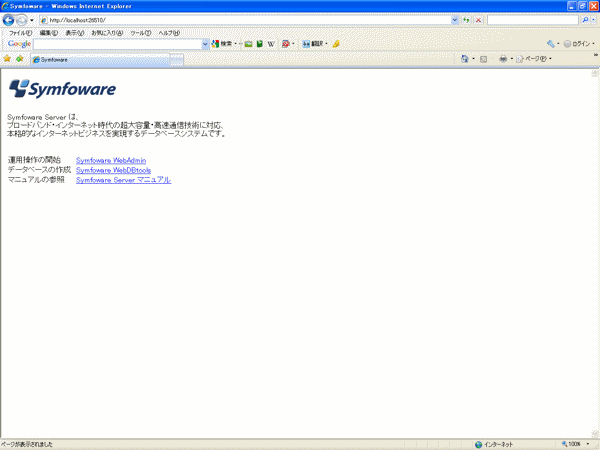Expand the address bar URL dropdown
600x450 pixels.
click(x=456, y=20)
